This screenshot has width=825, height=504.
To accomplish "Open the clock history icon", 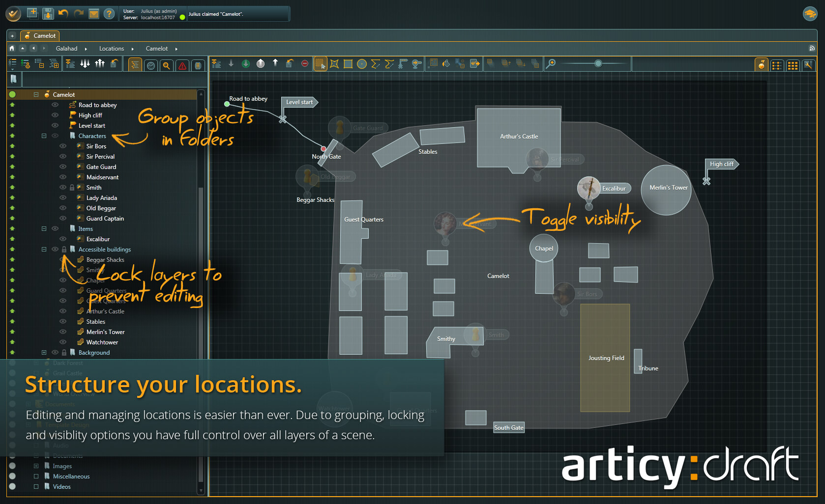I will click(x=150, y=65).
